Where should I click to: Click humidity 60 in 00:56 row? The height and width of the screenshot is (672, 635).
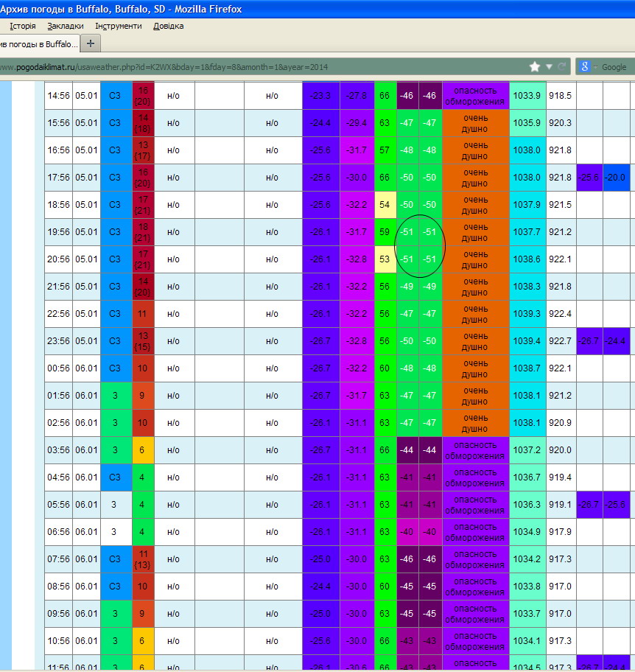[x=385, y=368]
